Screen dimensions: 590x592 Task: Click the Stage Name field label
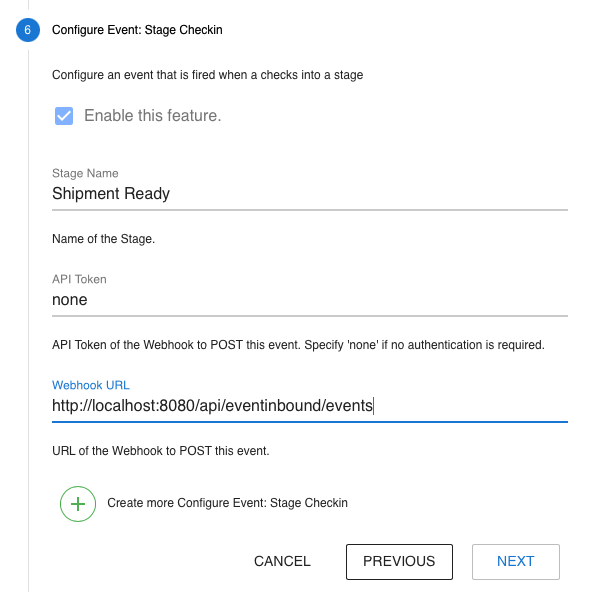[x=85, y=173]
